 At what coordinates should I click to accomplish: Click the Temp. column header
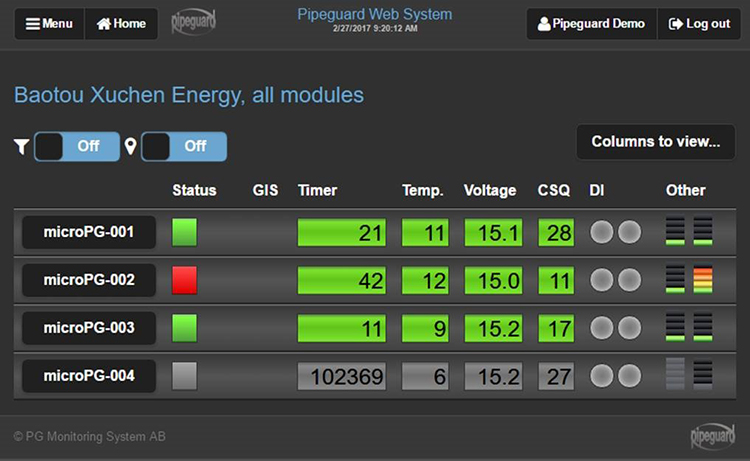pos(423,191)
